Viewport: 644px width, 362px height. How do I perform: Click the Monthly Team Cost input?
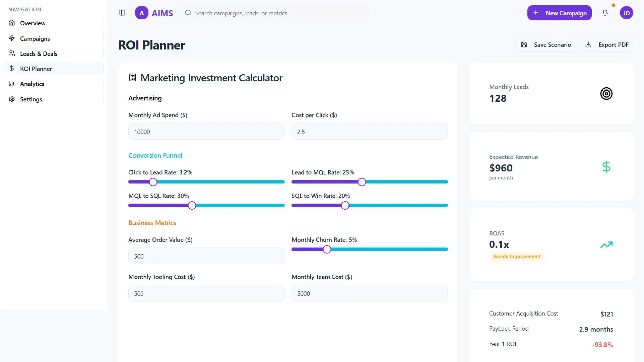pyautogui.click(x=370, y=293)
